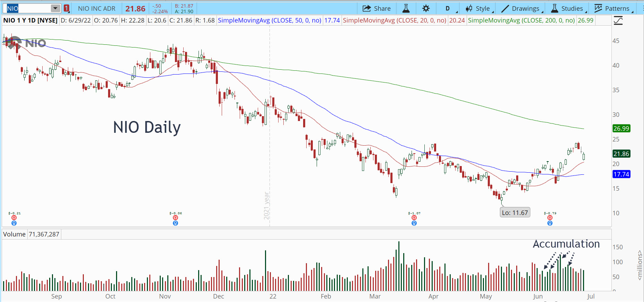Viewport: 644px width, 302px height.
Task: Click the red 20.24 SMA value in the header
Action: (x=457, y=20)
